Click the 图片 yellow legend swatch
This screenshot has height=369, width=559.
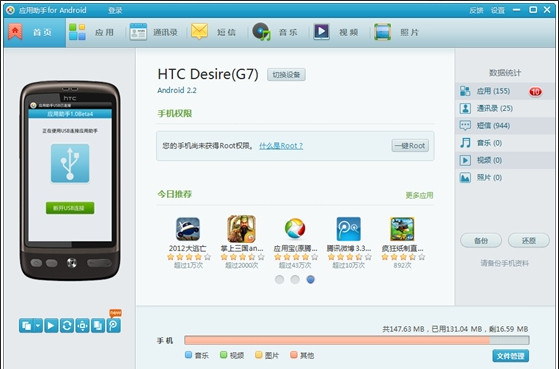pyautogui.click(x=259, y=355)
